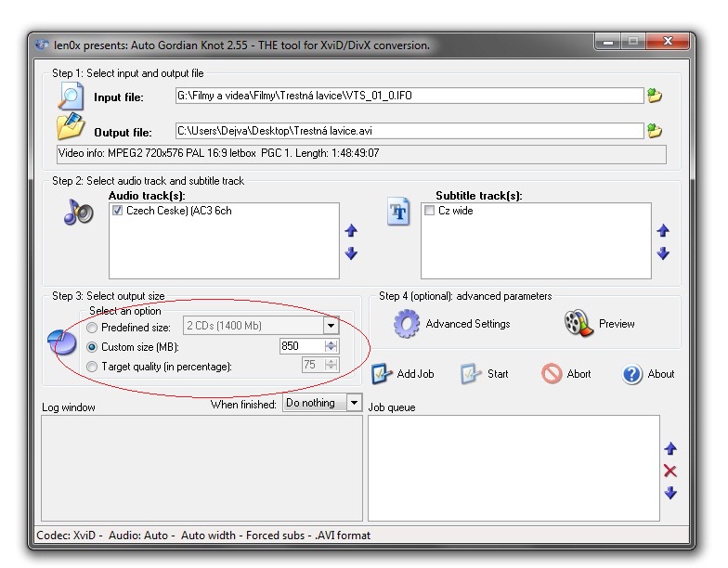Screen dimensions: 728x568
Task: Click the audio speaker note icon
Action: [78, 212]
